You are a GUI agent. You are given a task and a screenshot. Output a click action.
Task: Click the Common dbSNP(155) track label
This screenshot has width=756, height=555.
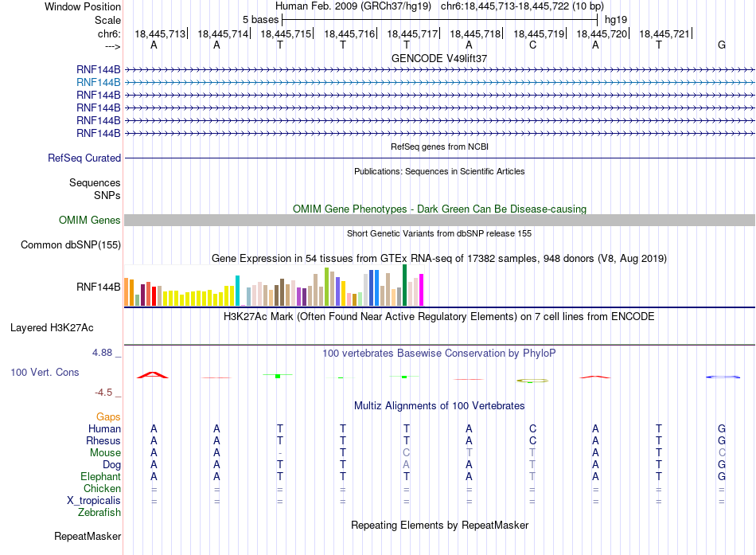coord(71,244)
